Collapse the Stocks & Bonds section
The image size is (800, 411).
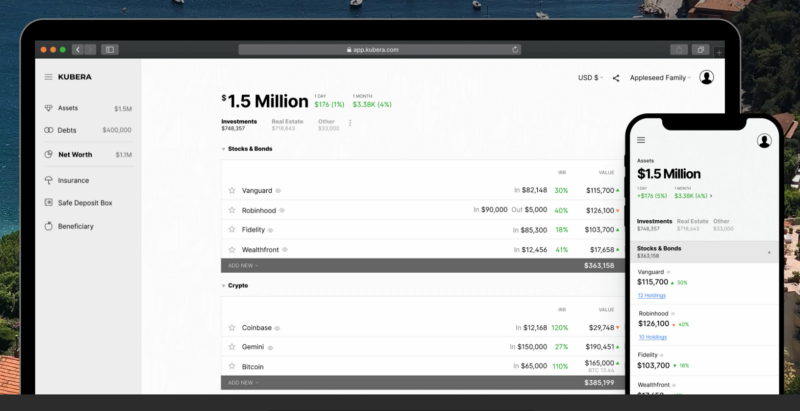tap(223, 149)
